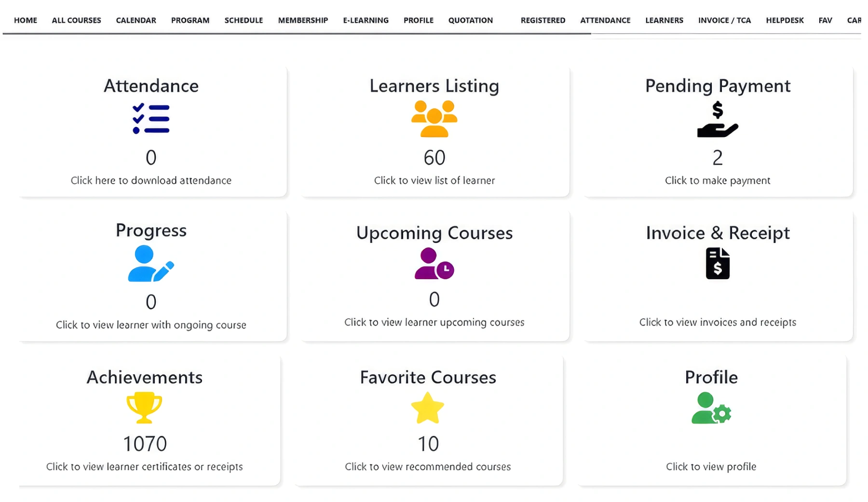868x502 pixels.
Task: Click the Invoice & Receipt document icon
Action: click(718, 263)
